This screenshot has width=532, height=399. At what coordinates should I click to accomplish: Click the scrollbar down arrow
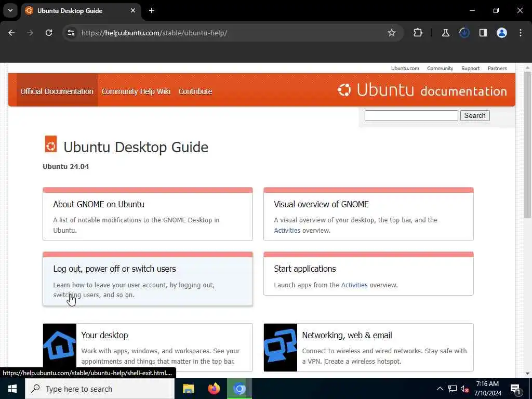(527, 374)
